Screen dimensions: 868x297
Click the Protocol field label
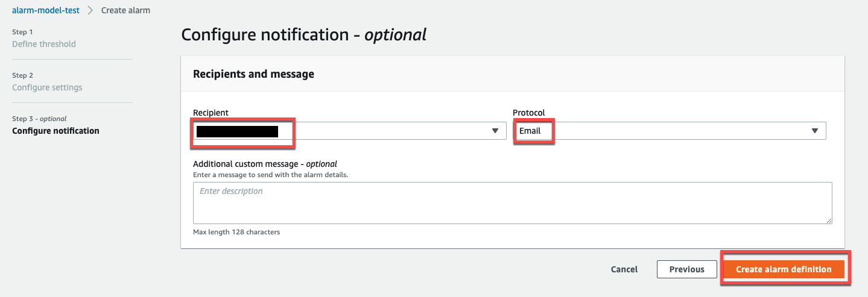tap(528, 113)
